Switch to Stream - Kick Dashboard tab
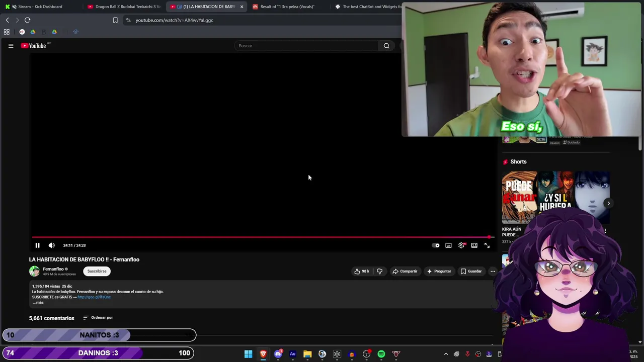This screenshot has height=362, width=644. (40, 7)
